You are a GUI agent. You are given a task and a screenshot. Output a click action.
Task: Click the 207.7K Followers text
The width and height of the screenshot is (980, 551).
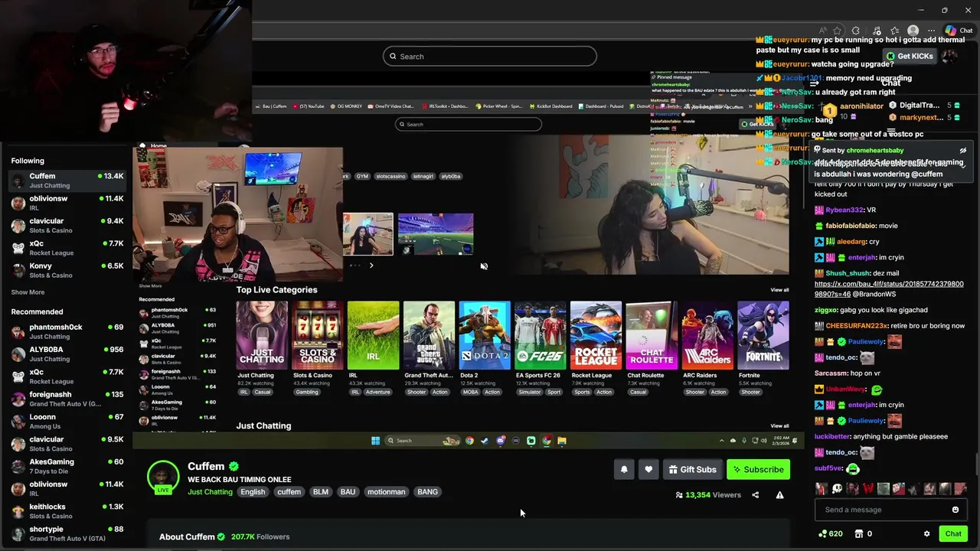pos(260,537)
